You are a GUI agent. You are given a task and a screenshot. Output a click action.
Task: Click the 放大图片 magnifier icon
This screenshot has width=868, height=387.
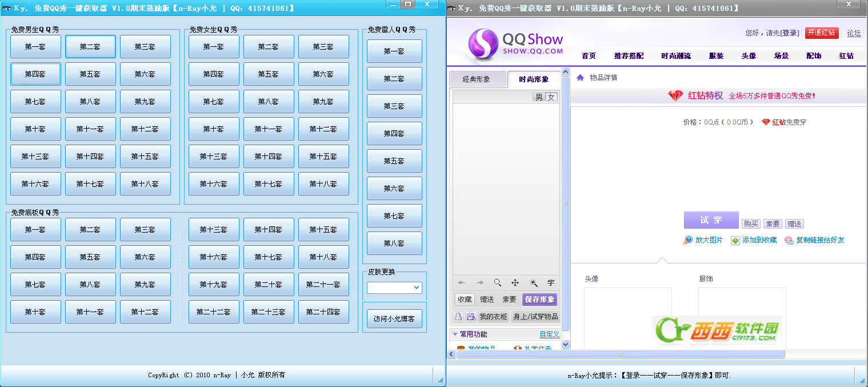coord(688,240)
